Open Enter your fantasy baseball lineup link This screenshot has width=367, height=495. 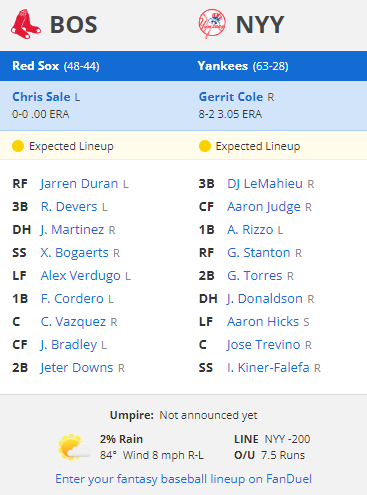point(183,479)
